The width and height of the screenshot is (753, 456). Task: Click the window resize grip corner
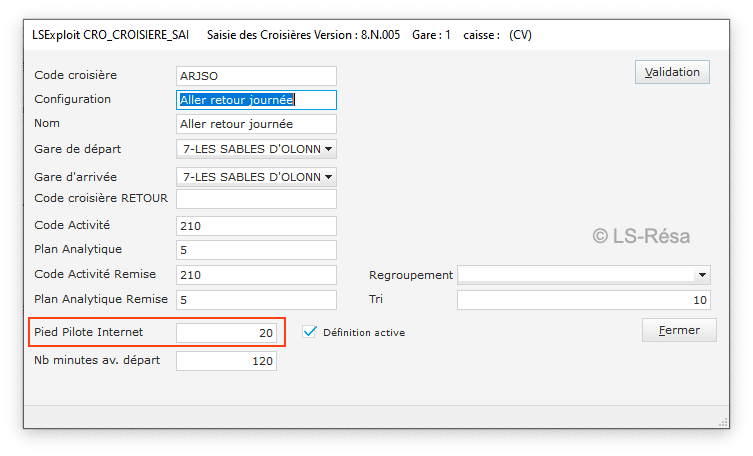tap(723, 422)
